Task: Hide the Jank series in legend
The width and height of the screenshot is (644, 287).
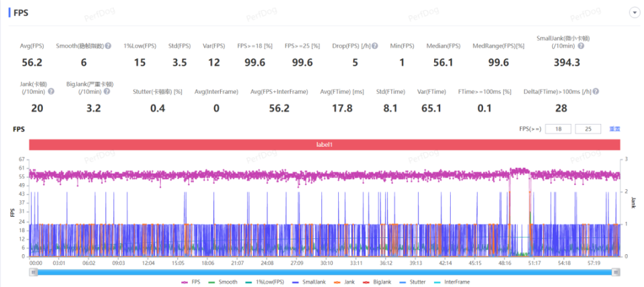Action: point(347,282)
